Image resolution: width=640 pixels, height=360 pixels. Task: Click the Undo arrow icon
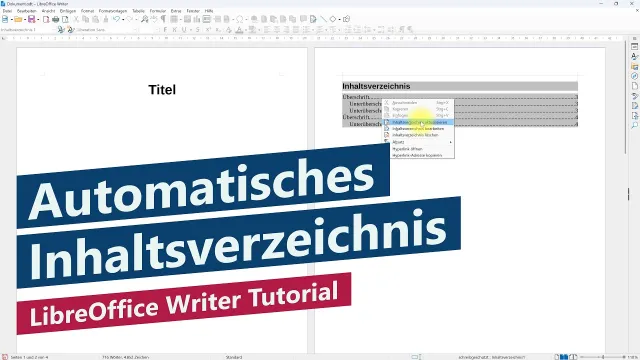tap(116, 19)
